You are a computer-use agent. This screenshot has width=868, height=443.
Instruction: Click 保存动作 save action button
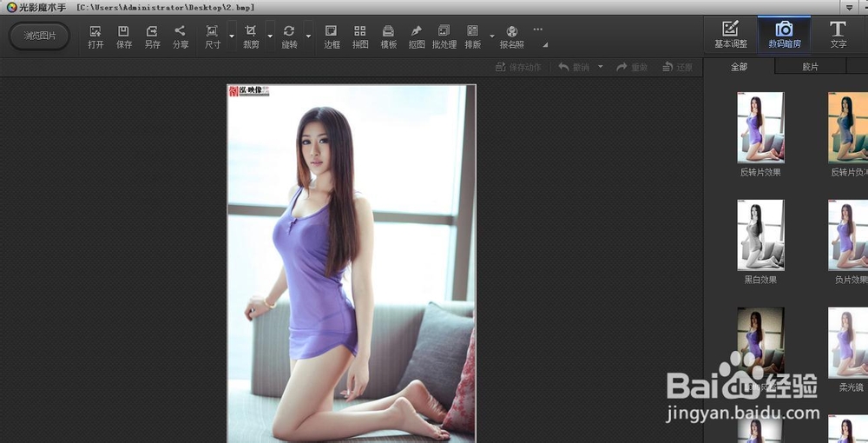click(x=518, y=67)
